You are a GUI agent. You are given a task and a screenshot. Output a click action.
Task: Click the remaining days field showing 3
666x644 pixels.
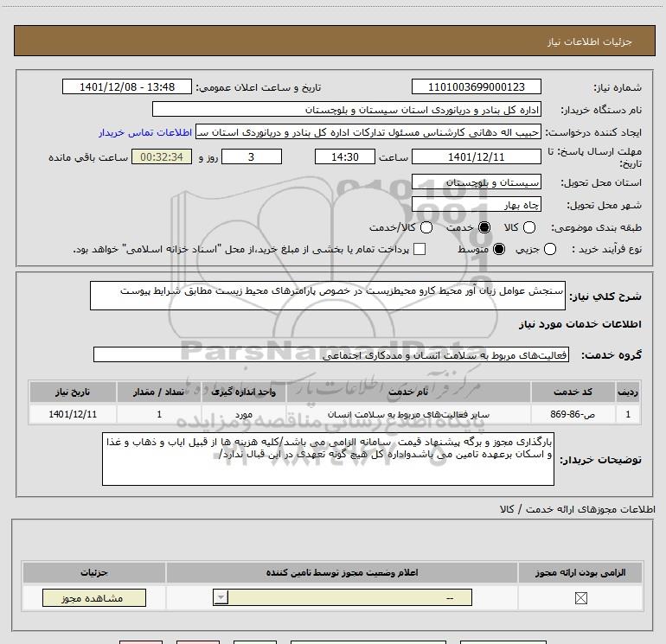click(x=252, y=156)
